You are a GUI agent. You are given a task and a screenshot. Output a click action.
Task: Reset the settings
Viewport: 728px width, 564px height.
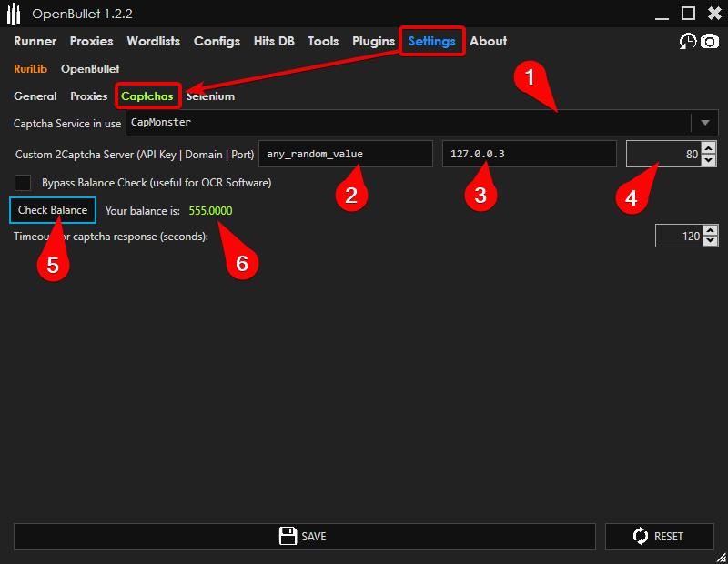(x=659, y=536)
